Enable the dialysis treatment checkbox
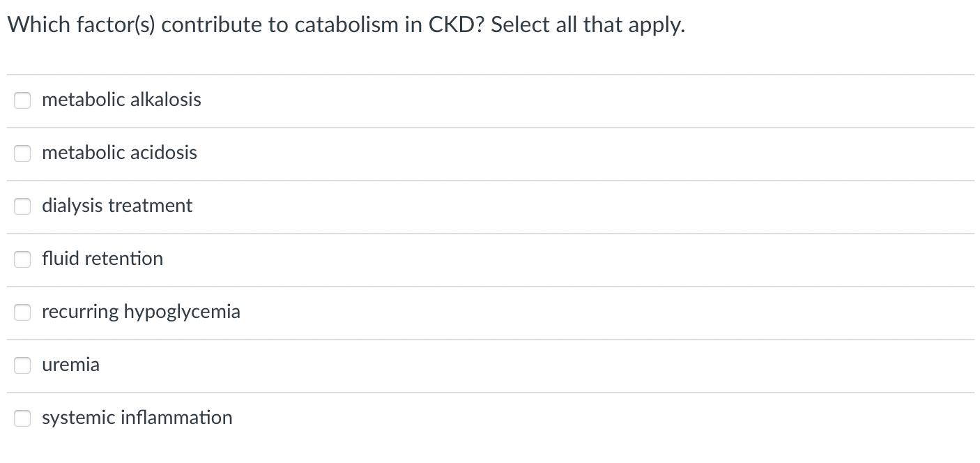 [23, 206]
